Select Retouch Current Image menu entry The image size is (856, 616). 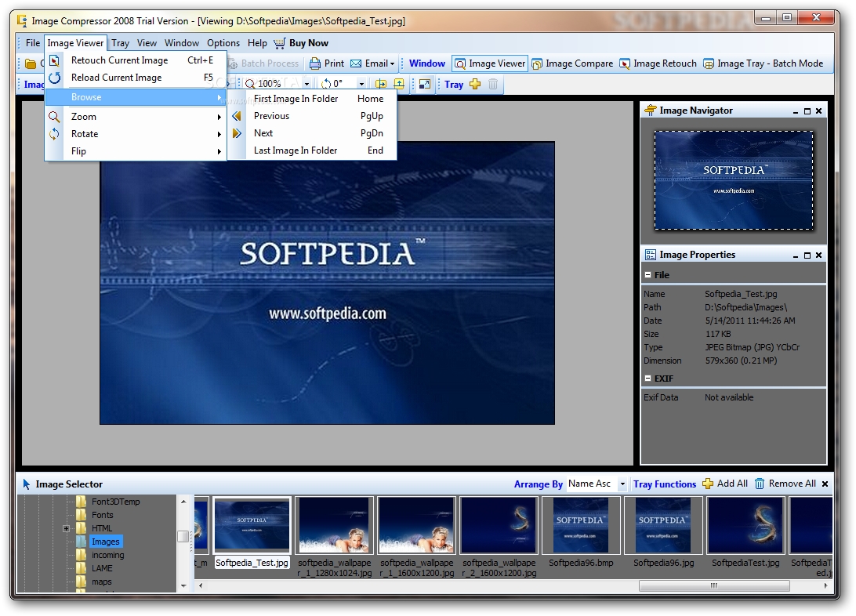136,60
